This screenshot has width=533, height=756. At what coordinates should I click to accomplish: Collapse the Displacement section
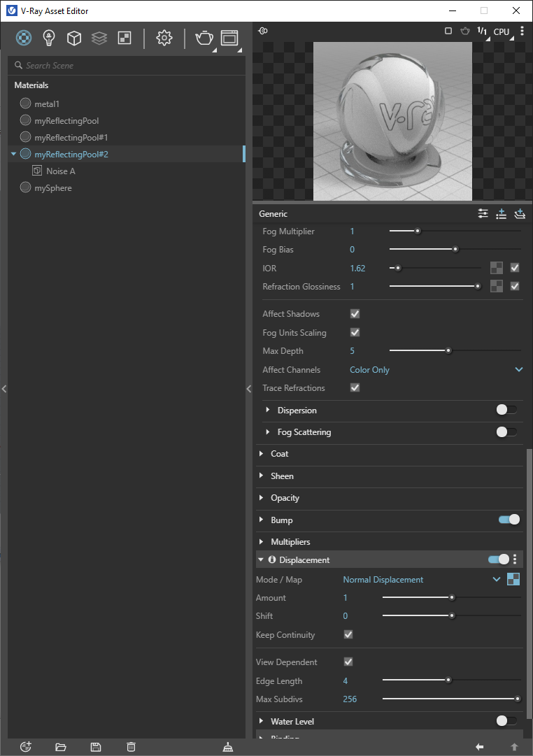(261, 559)
